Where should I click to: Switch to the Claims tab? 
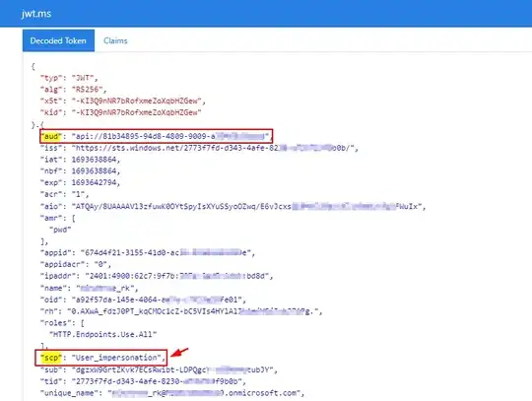click(115, 40)
